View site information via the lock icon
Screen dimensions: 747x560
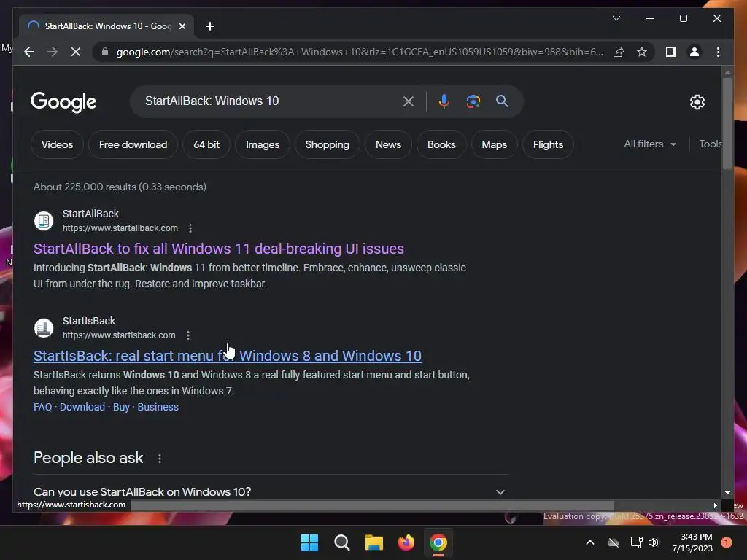[x=105, y=52]
